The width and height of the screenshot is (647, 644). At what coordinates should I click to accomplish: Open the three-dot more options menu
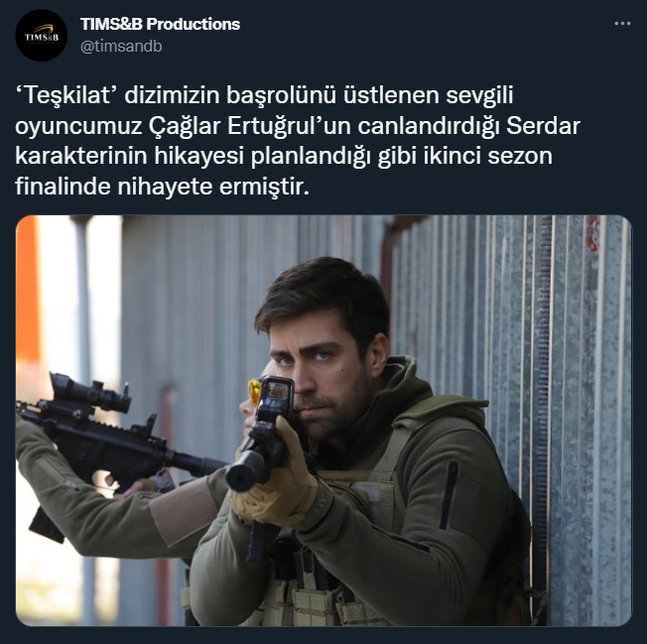[x=622, y=24]
